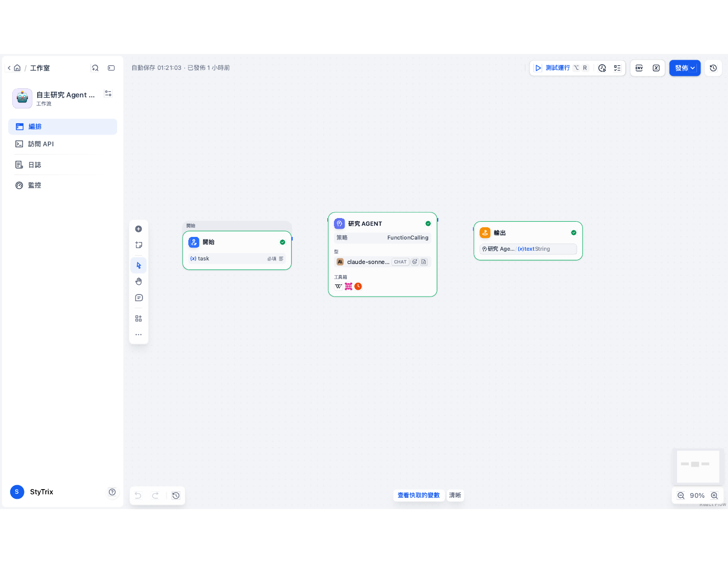Click the organize nodes layout icon

point(138,318)
